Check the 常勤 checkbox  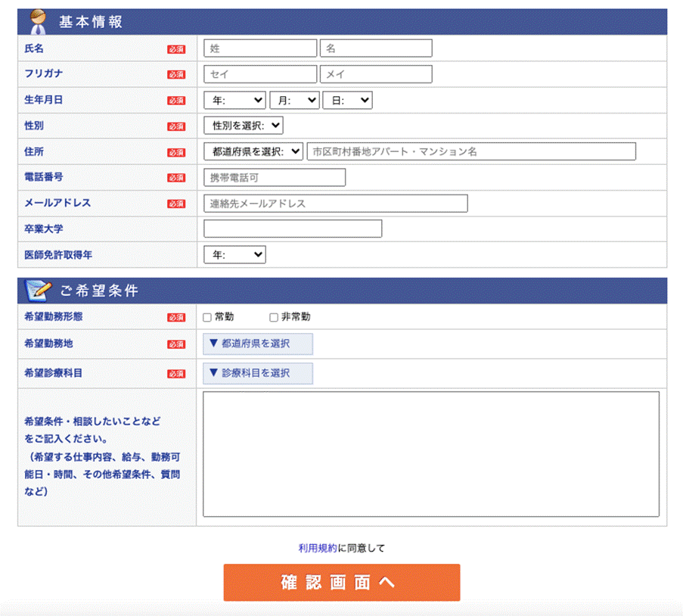[x=207, y=318]
